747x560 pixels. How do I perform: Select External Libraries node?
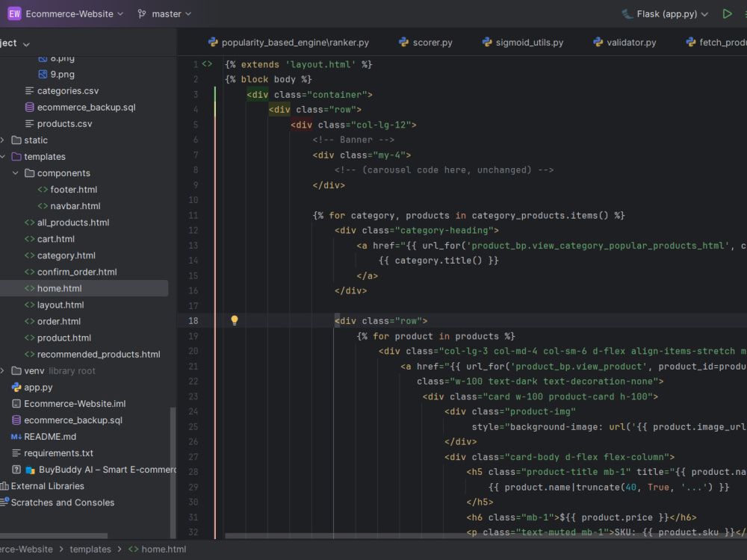[48, 486]
